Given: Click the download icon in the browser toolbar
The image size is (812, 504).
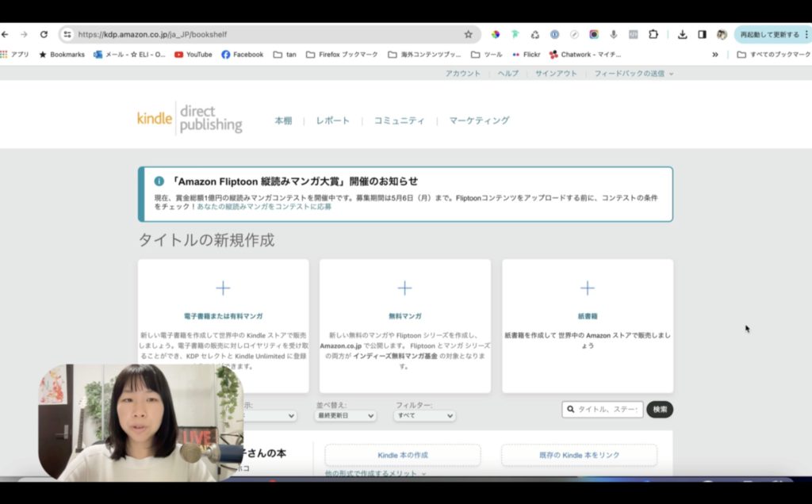Looking at the screenshot, I should click(682, 34).
